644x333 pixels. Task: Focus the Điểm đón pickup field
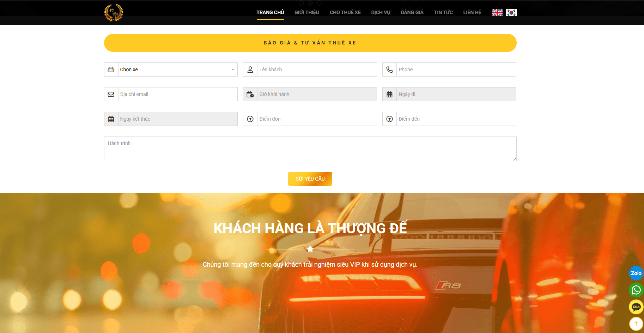coord(317,119)
